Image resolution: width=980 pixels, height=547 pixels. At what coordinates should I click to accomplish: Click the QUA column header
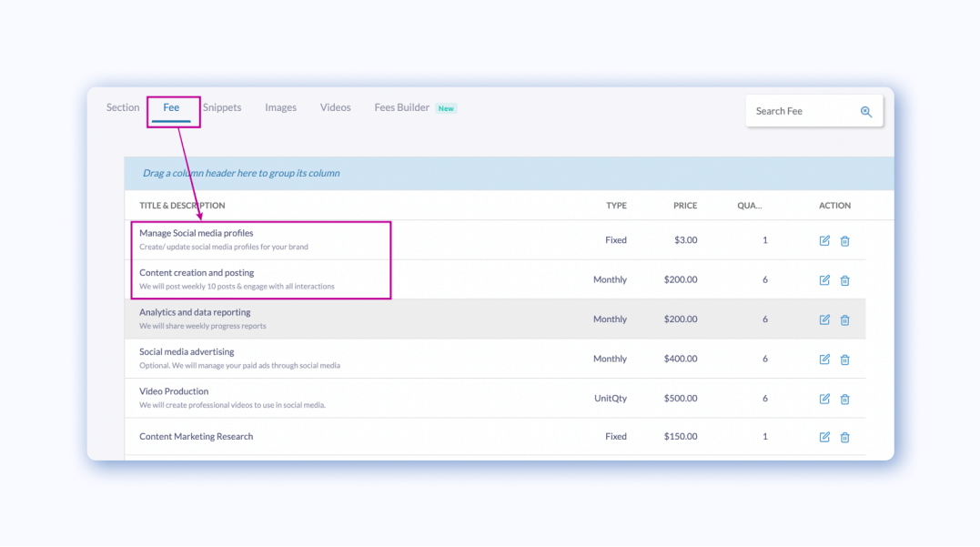pos(750,205)
